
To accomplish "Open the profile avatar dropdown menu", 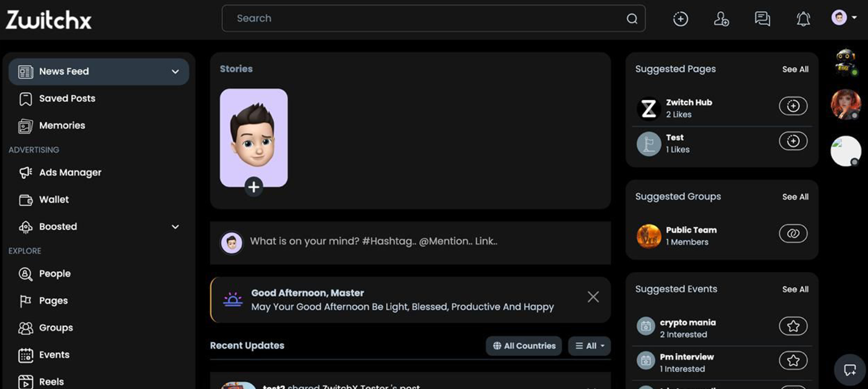I will [x=844, y=18].
